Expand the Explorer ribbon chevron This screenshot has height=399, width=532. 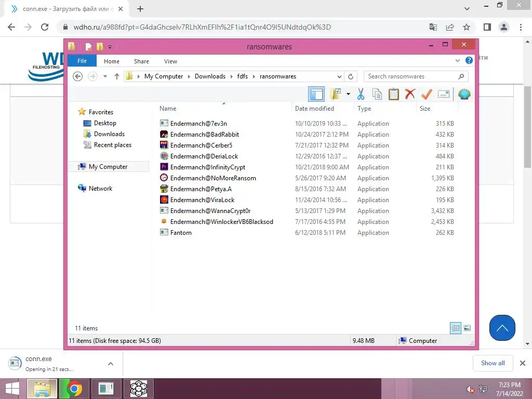(x=457, y=61)
